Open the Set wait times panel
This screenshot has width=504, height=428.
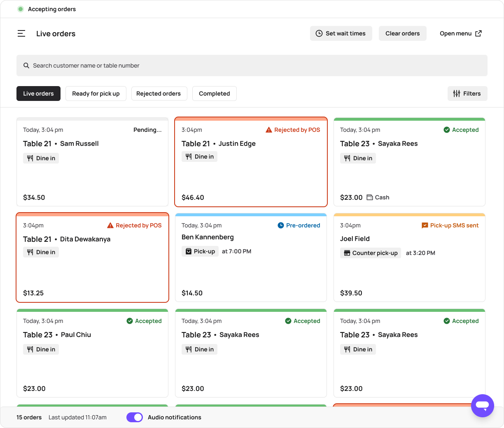pos(341,33)
